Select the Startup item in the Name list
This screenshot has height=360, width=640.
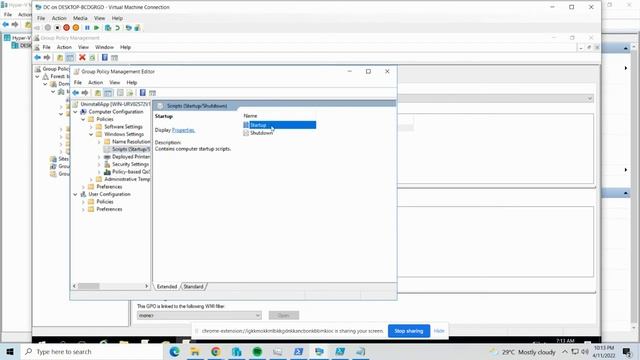click(280, 125)
